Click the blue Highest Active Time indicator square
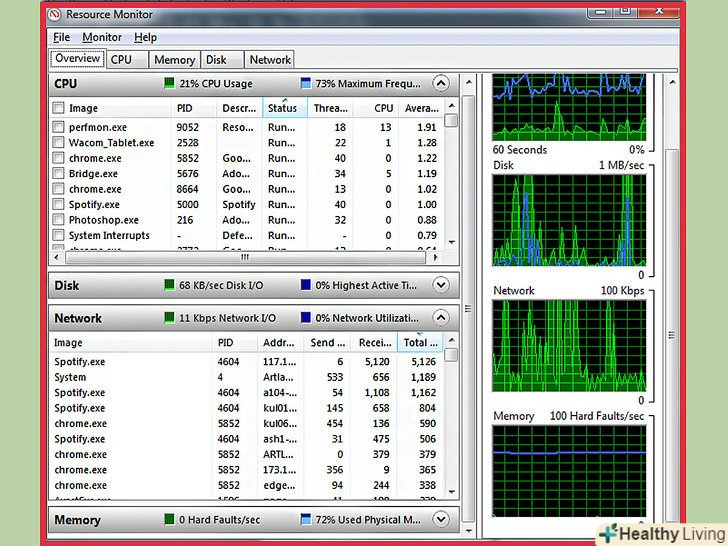 point(306,285)
